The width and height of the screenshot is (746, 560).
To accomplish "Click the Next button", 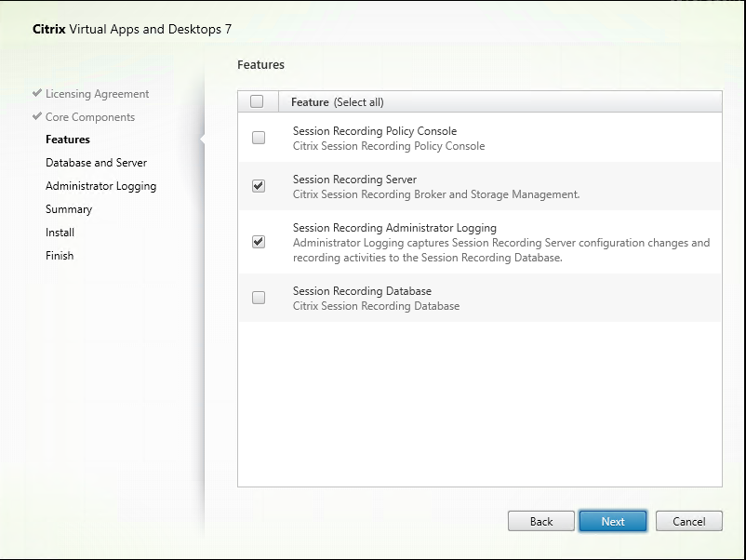I will (613, 521).
